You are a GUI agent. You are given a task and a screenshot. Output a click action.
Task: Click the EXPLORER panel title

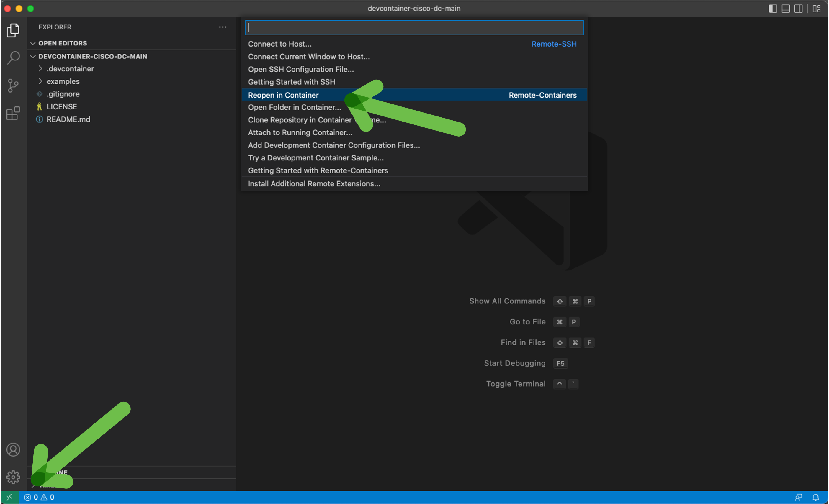pos(55,27)
